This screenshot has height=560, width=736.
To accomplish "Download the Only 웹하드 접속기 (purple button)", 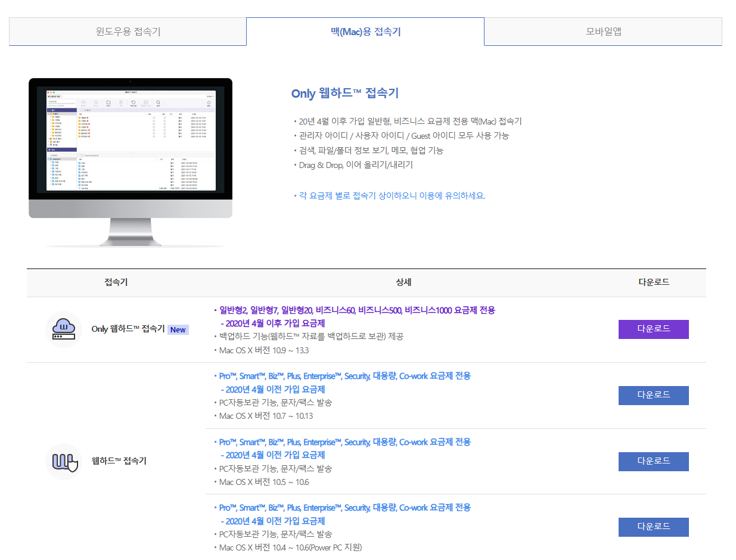I will click(x=653, y=329).
